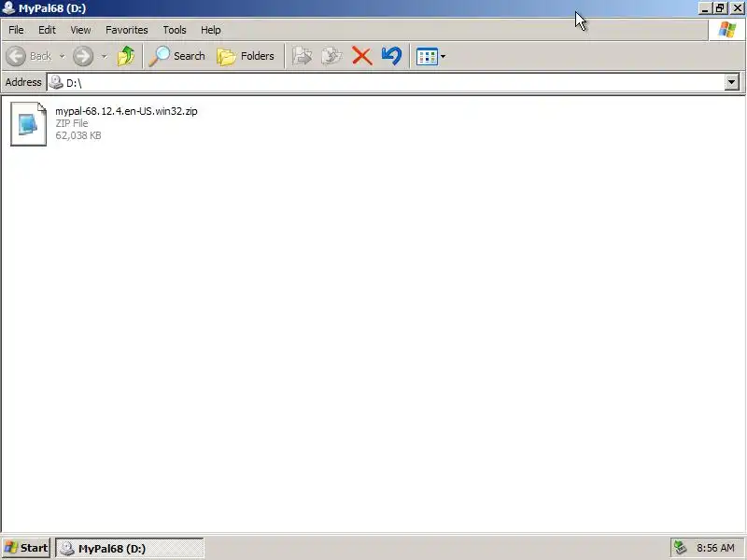Open the Edit menu
The image size is (747, 560).
[47, 30]
